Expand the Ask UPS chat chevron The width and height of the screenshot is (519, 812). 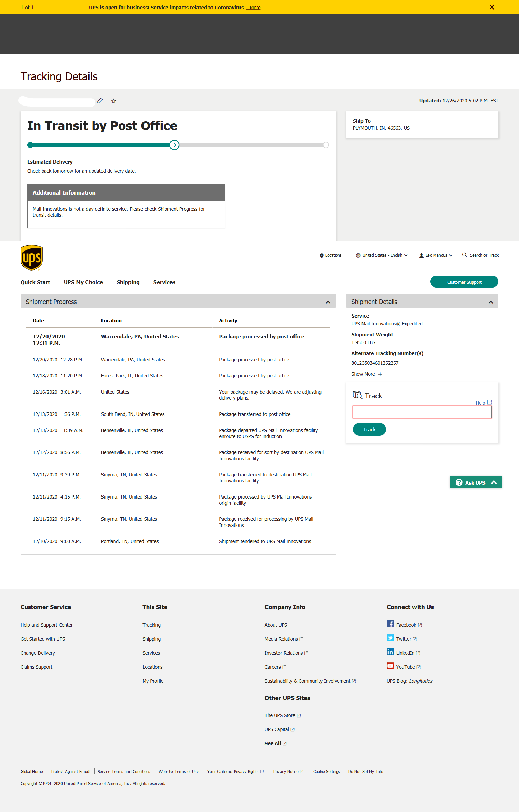pos(494,482)
